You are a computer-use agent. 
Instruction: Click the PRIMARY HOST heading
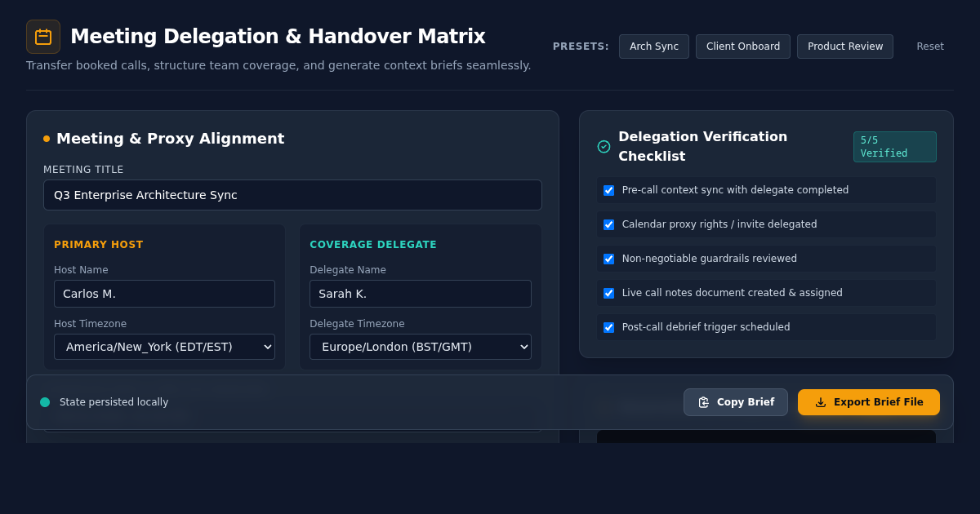tap(99, 245)
